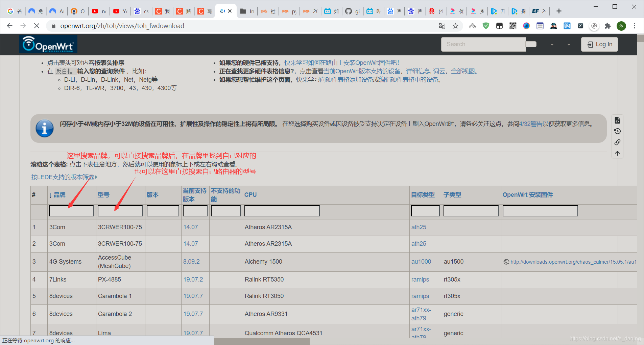Click the blue info notice icon
The height and width of the screenshot is (345, 644).
45,128
